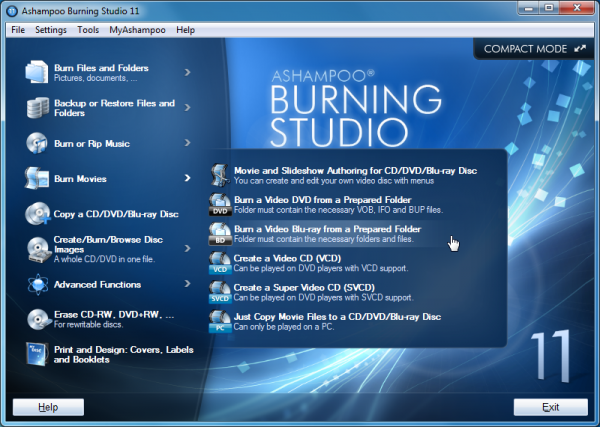
Task: Click the VCD video CD icon
Action: coord(220,263)
